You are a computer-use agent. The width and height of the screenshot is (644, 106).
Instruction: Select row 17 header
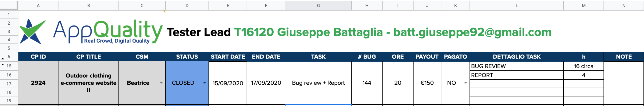point(9,84)
